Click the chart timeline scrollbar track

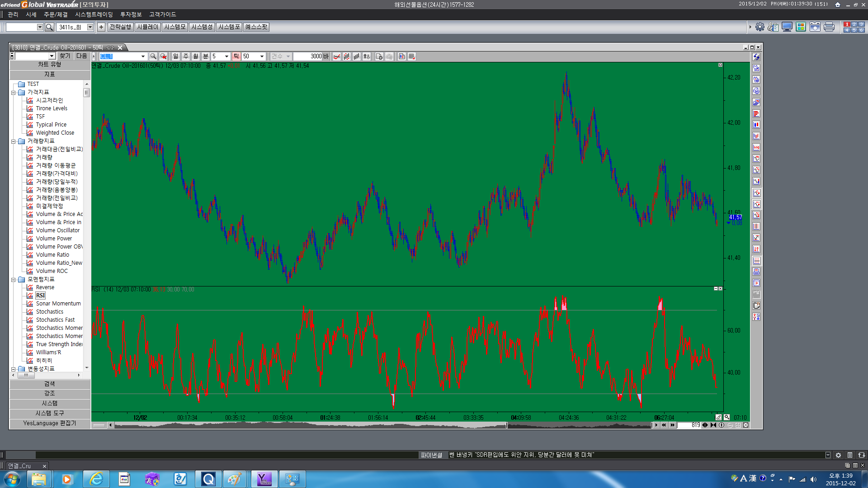coord(316,425)
